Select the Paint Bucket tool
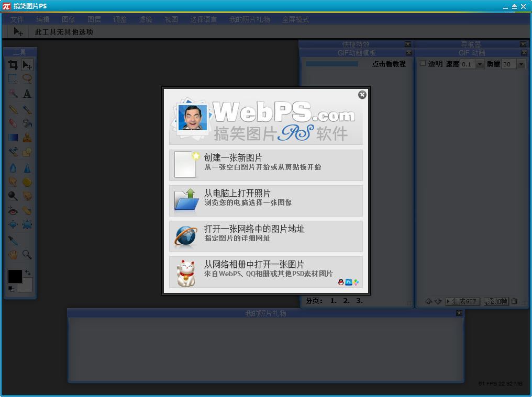This screenshot has height=397, width=532. (x=27, y=123)
